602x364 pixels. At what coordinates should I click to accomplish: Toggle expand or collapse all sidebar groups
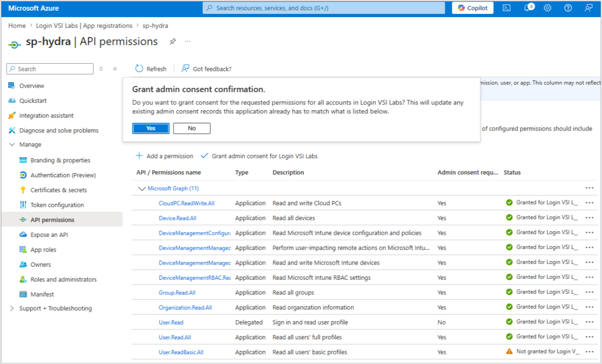[101, 69]
